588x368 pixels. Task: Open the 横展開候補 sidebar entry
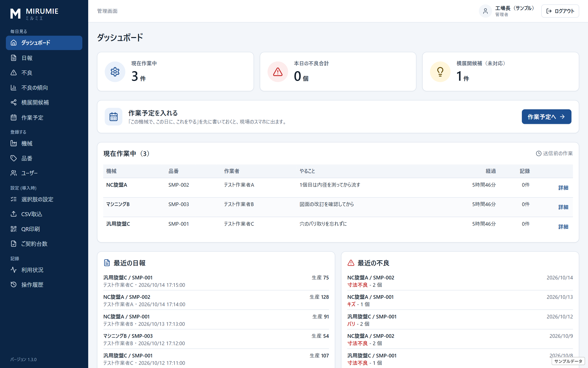[x=44, y=102]
